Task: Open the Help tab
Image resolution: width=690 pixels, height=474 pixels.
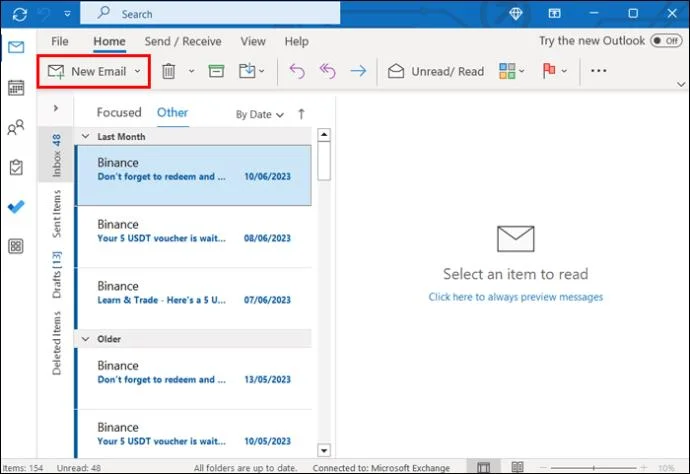Action: [x=297, y=41]
